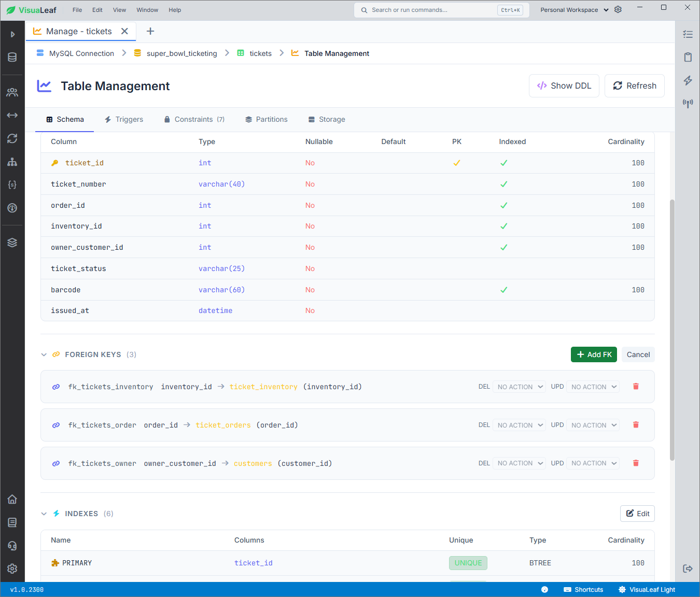700x597 pixels.
Task: Open the database connections sidebar icon
Action: tap(12, 57)
